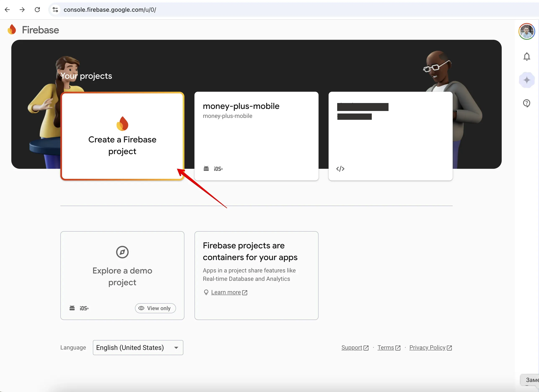This screenshot has width=539, height=392.
Task: Click the web code brackets icon
Action: click(340, 169)
